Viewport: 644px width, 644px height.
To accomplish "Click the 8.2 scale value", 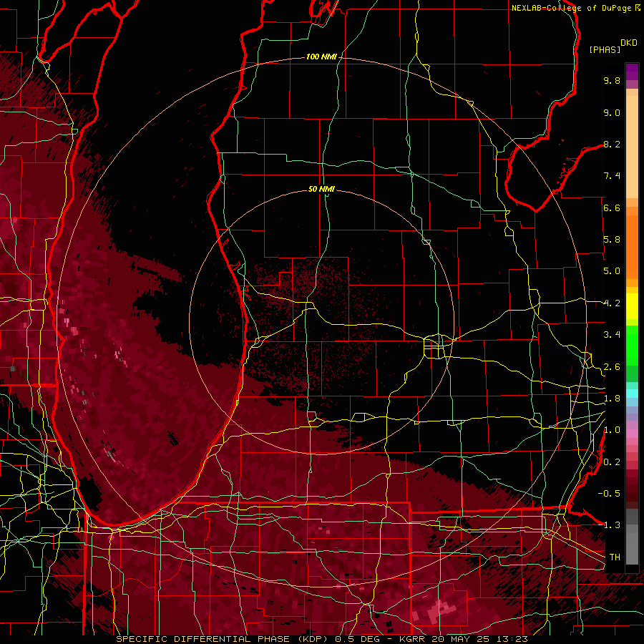I will [612, 144].
